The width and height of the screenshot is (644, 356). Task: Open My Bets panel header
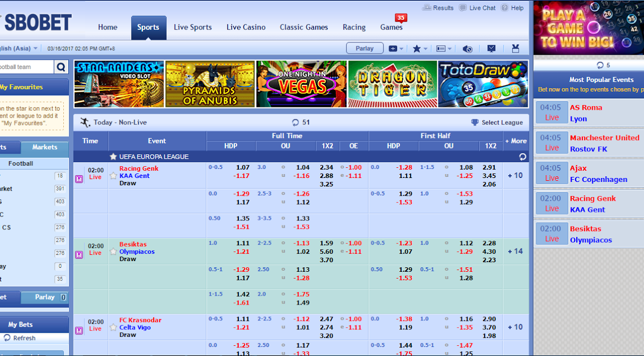(34, 324)
